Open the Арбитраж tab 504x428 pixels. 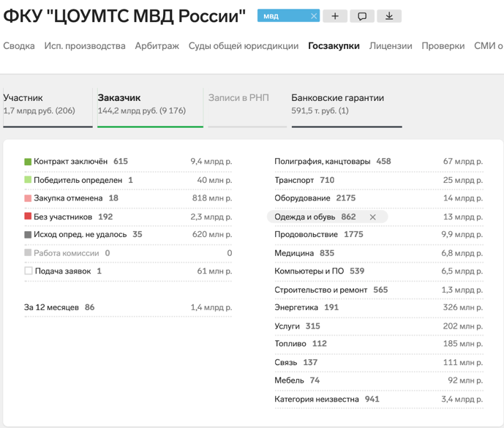(157, 46)
